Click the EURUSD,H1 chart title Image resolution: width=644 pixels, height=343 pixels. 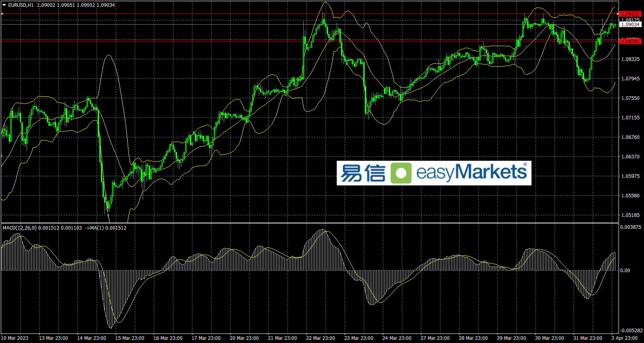21,5
